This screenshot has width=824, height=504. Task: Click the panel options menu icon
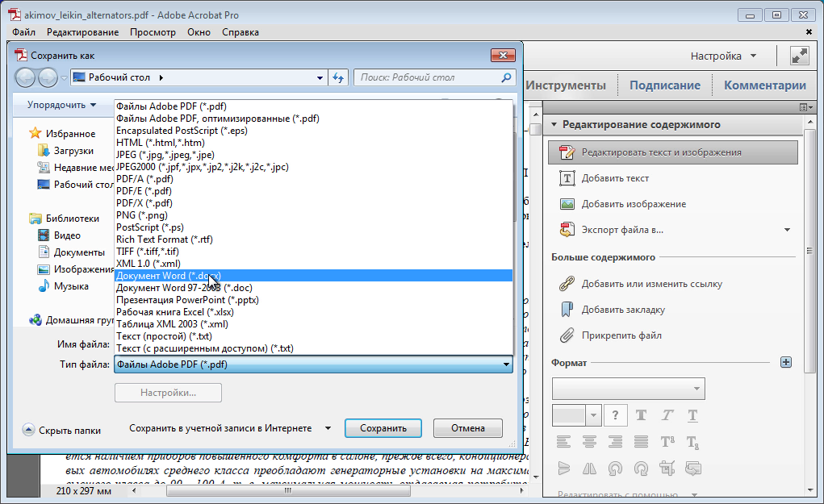pos(805,107)
